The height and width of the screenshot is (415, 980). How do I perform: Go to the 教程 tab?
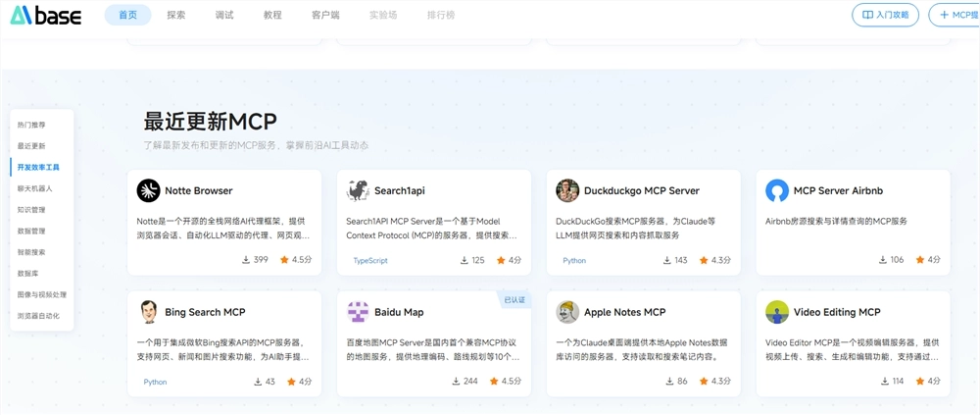[x=272, y=15]
